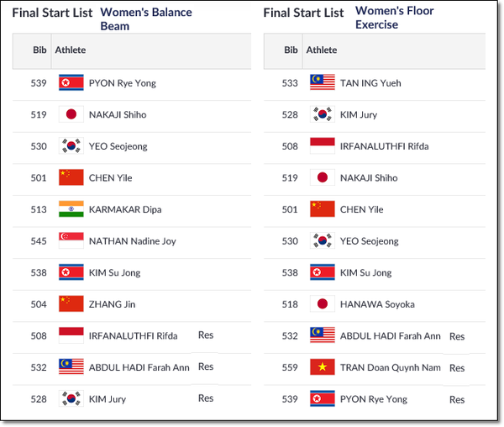This screenshot has height=427, width=504.
Task: Select KIM Su Jong in the Balance Beam list
Action: coord(114,272)
